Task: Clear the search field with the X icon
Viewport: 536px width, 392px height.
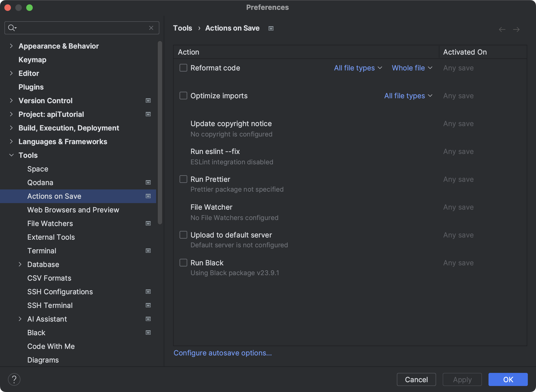Action: click(151, 28)
